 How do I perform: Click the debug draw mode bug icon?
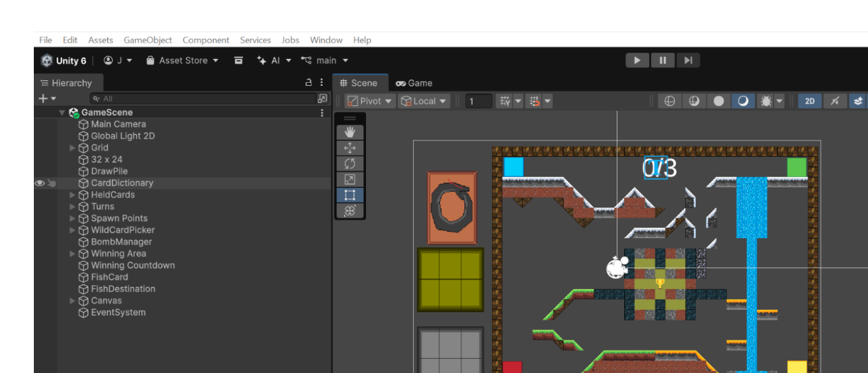point(765,101)
